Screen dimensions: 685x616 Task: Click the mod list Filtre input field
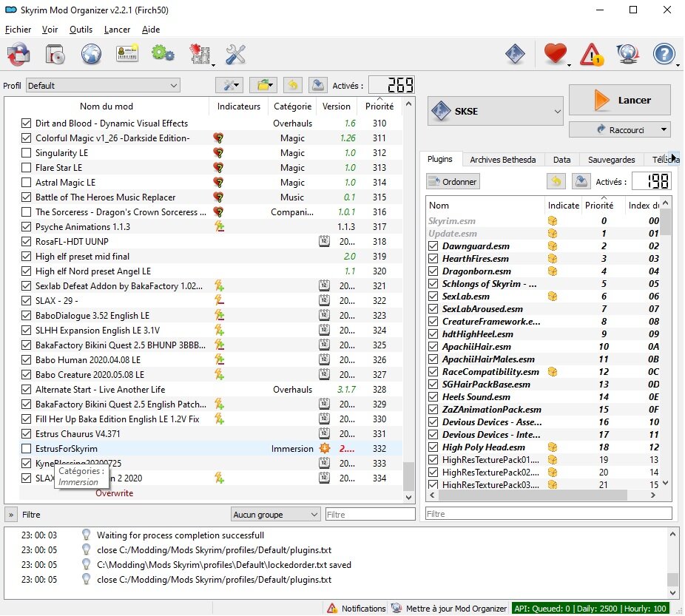click(x=370, y=514)
